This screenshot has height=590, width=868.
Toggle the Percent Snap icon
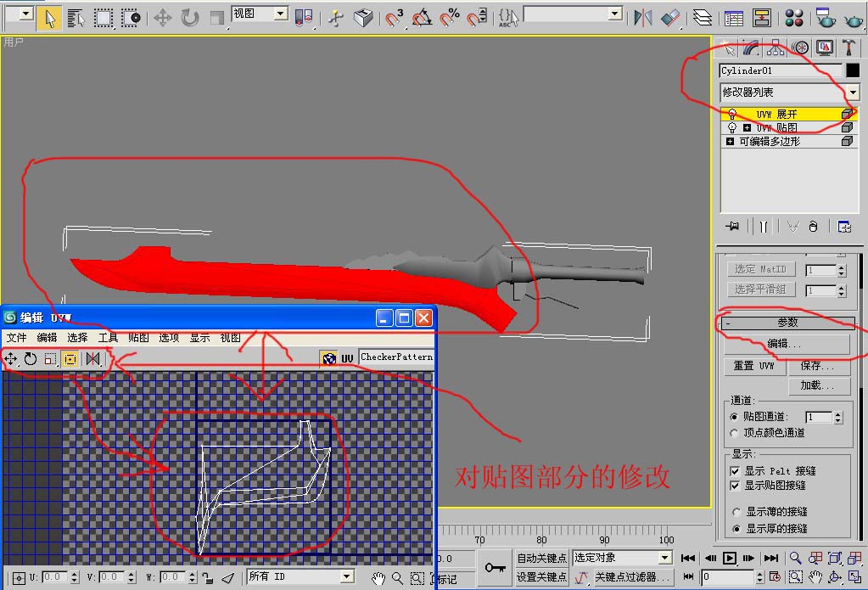450,19
